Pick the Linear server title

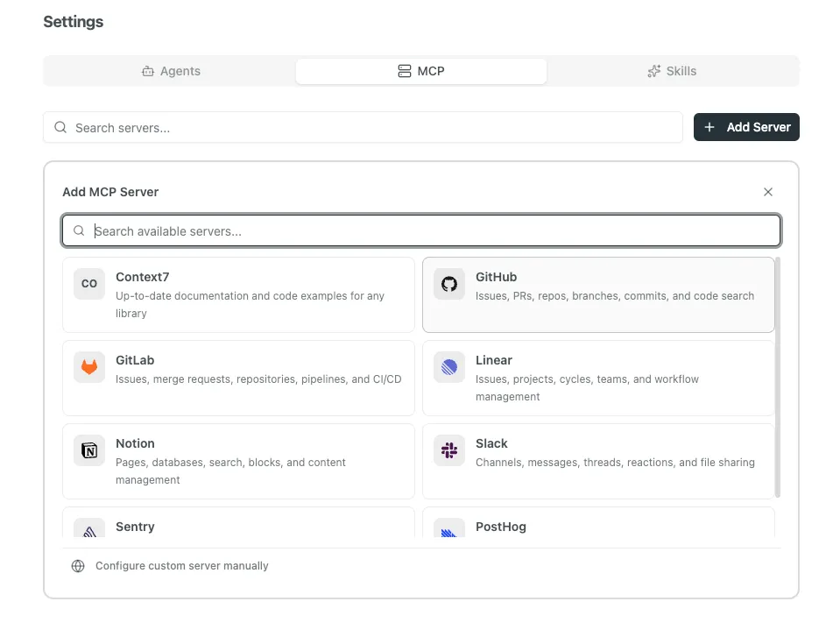pyautogui.click(x=494, y=360)
